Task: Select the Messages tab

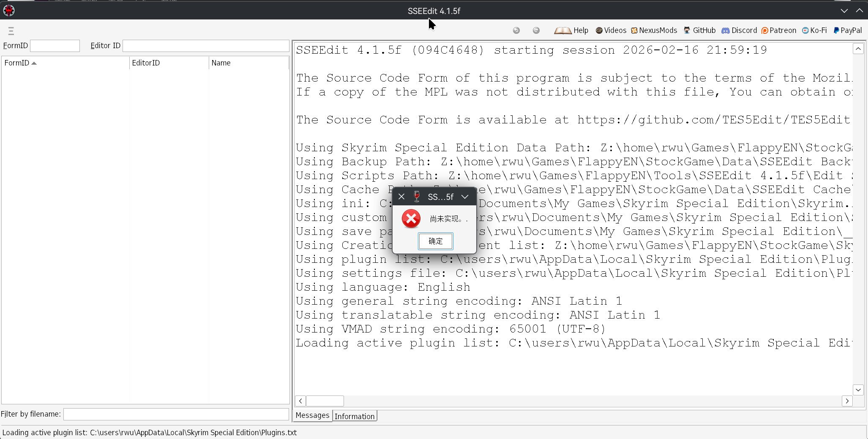Action: click(x=312, y=415)
